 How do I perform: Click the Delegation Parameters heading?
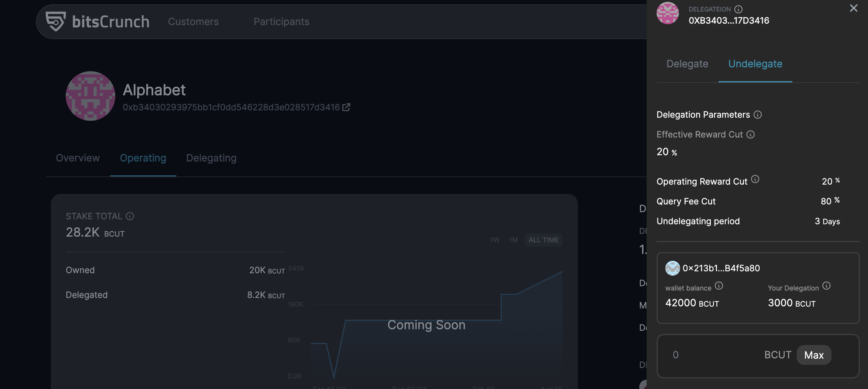coord(703,115)
